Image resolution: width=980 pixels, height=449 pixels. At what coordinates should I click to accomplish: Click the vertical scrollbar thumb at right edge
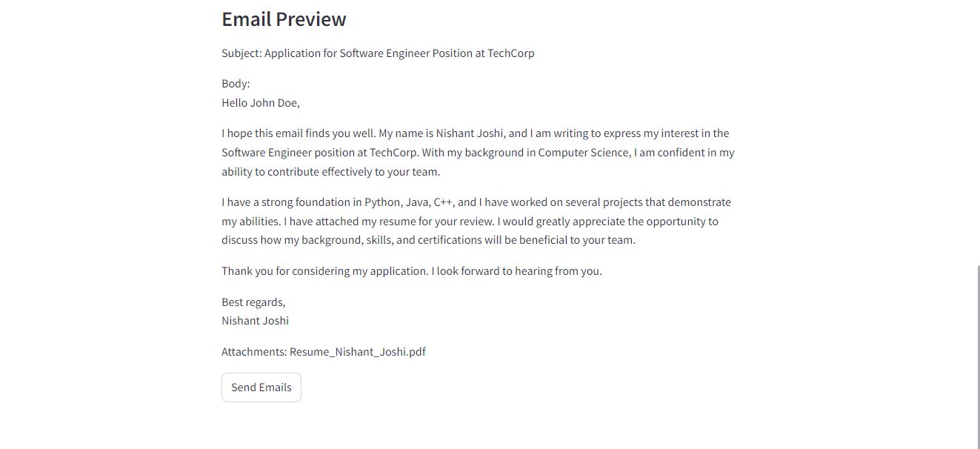coord(978,356)
